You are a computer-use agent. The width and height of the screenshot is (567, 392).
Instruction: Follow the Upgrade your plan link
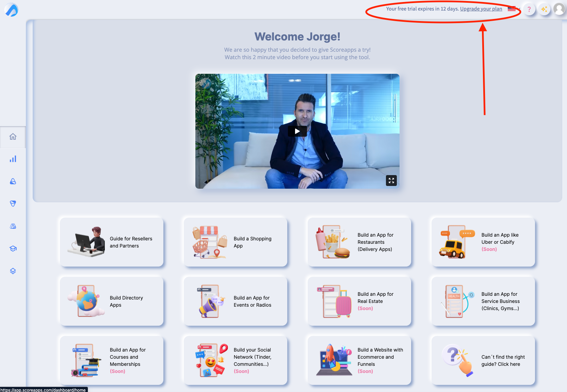click(481, 9)
